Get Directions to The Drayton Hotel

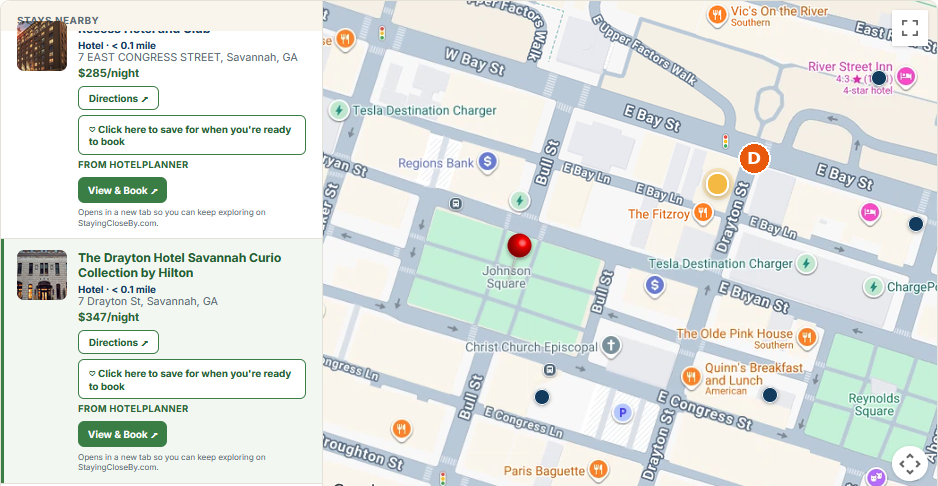pyautogui.click(x=118, y=342)
